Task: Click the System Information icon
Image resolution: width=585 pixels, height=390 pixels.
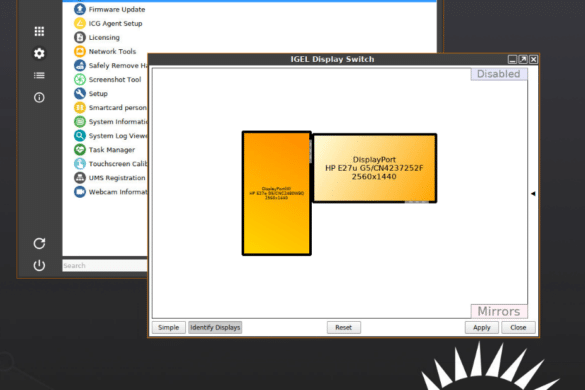Action: 79,122
